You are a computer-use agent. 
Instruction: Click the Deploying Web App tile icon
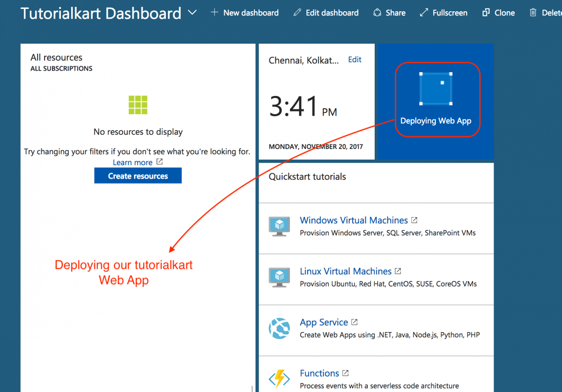click(x=436, y=89)
